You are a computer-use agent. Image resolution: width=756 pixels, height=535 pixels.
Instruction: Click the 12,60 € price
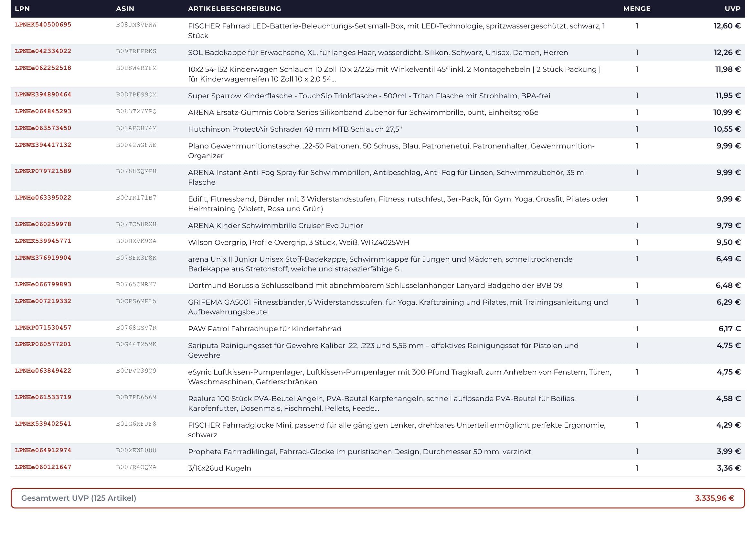point(727,26)
